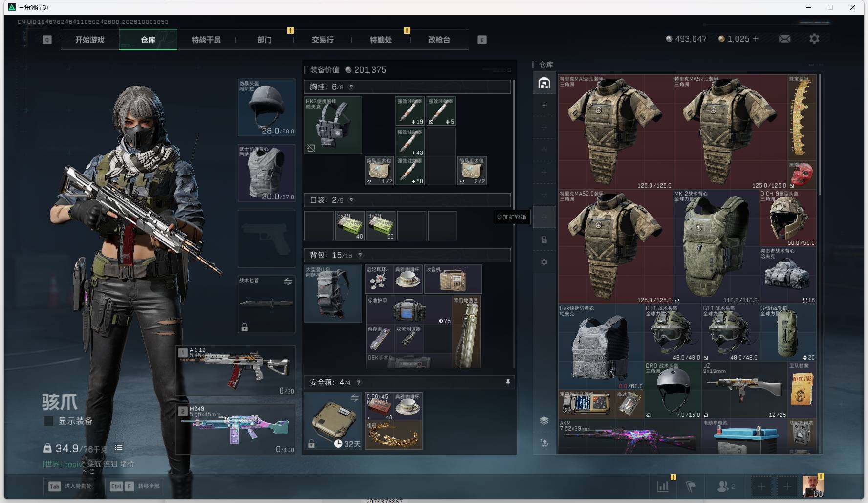Click the padlock icon in the 仓库 sidebar

click(544, 240)
